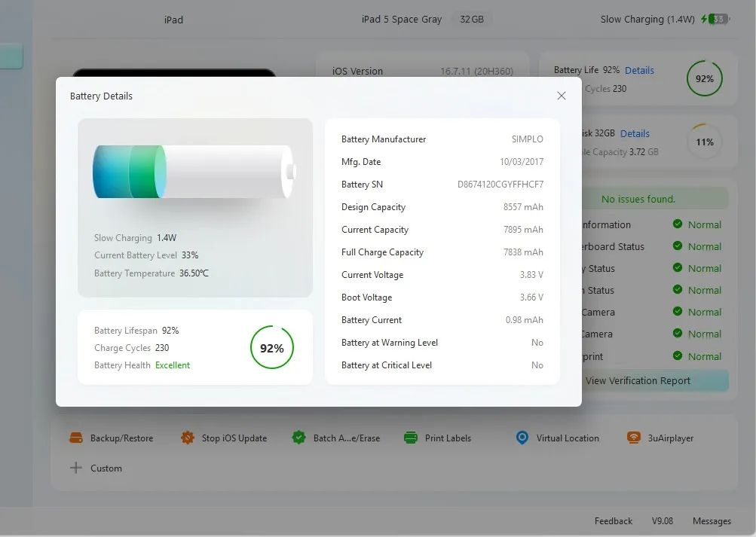Select the Virtual Location label
This screenshot has width=756, height=537.
click(x=568, y=438)
